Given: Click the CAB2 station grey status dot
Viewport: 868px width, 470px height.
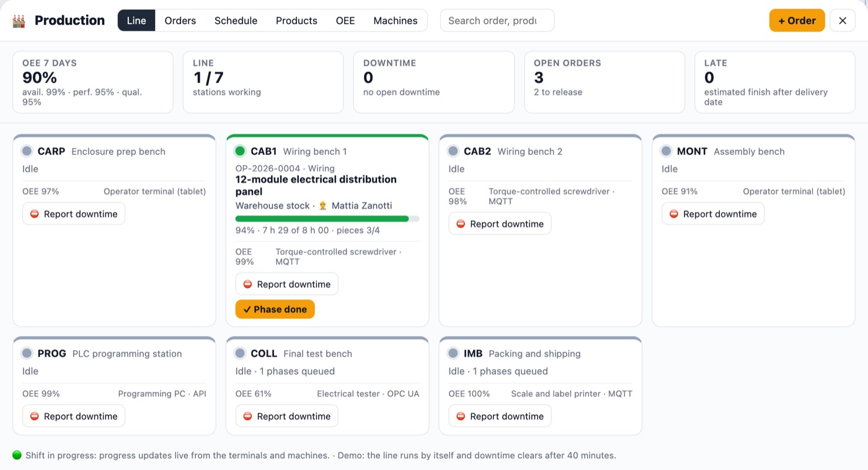Looking at the screenshot, I should 453,151.
